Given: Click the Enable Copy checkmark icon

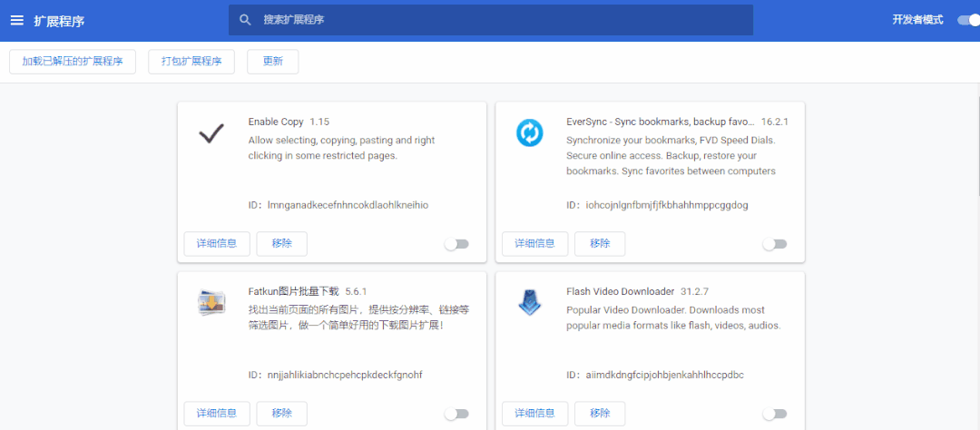Looking at the screenshot, I should pyautogui.click(x=211, y=133).
